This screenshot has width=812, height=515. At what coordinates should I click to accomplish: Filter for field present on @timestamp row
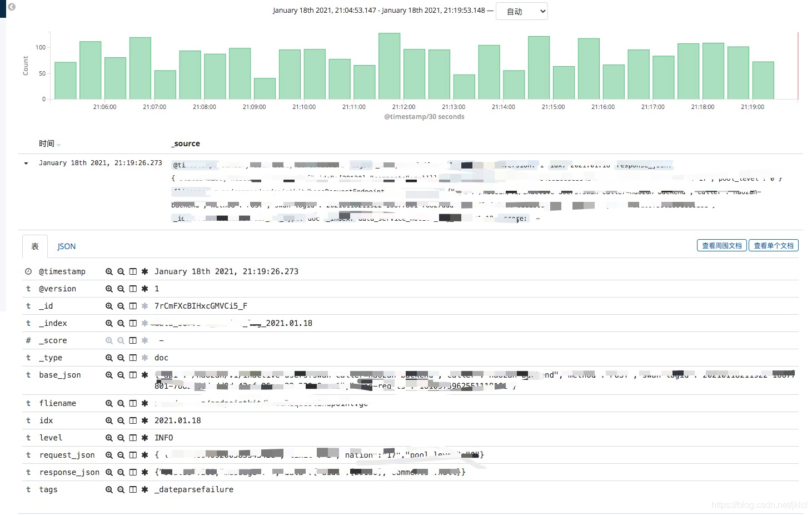click(145, 272)
